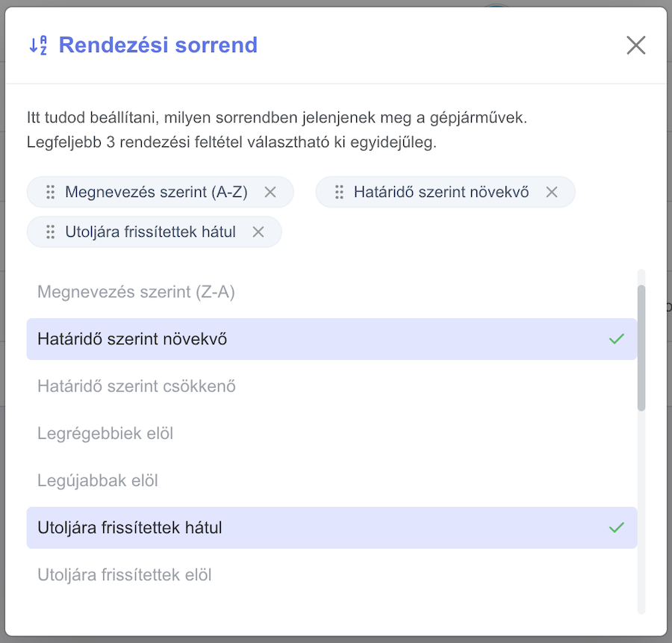Grab drag handle of Megnevezés szerint (A-Z)
This screenshot has height=643, width=672.
point(51,192)
